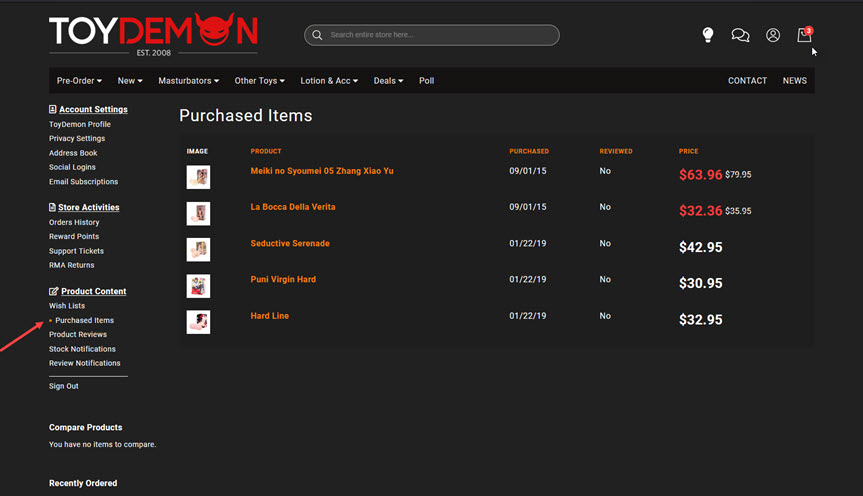The image size is (863, 496).
Task: Expand the Other Toys dropdown menu
Action: [260, 80]
